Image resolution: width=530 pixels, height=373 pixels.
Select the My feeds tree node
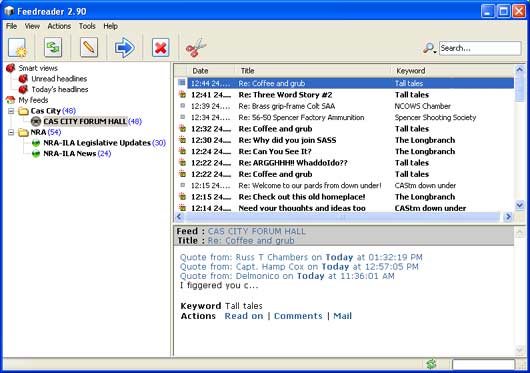tap(33, 100)
